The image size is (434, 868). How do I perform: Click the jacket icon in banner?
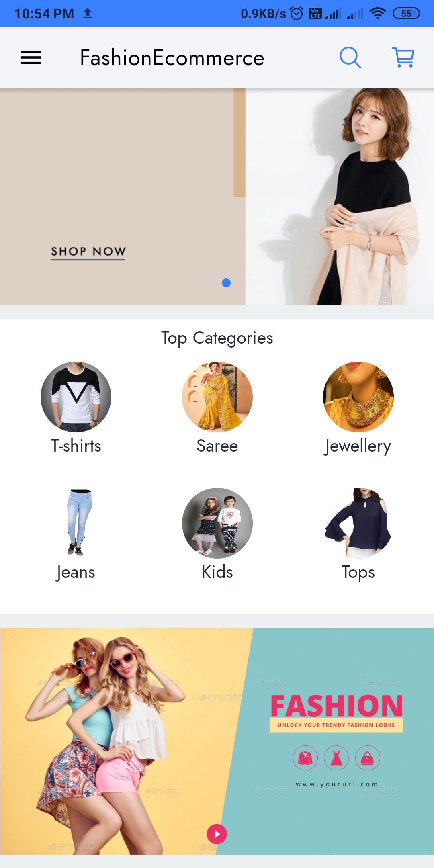coord(305,758)
